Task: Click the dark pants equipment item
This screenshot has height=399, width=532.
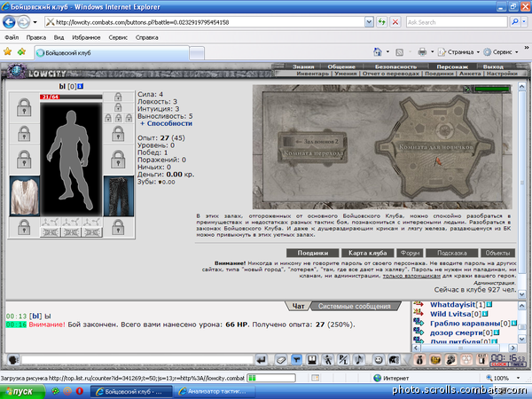Action: point(119,196)
